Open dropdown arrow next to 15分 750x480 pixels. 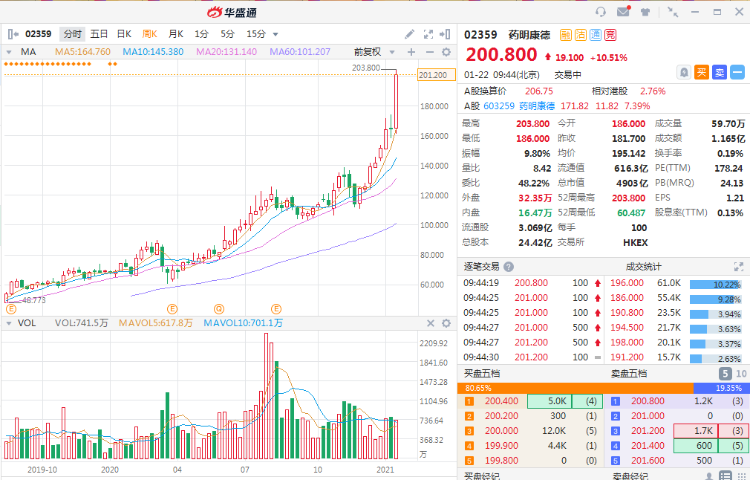[x=276, y=34]
